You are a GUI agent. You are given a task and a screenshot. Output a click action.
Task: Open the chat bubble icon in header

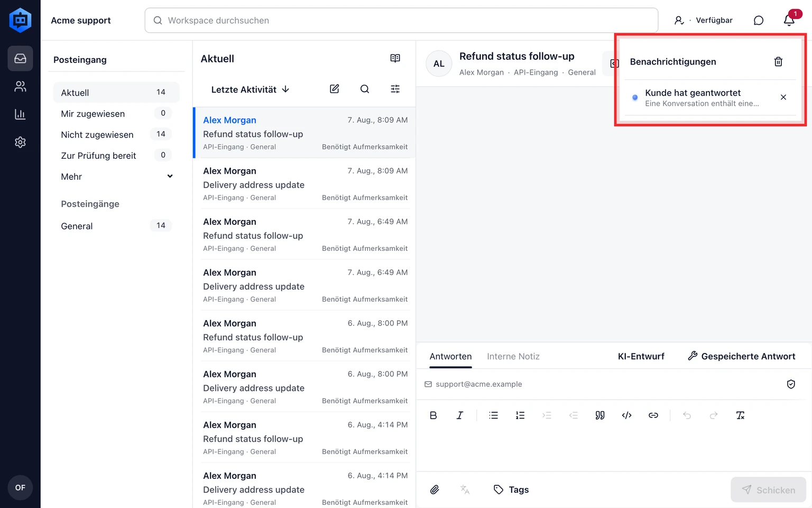(x=758, y=20)
